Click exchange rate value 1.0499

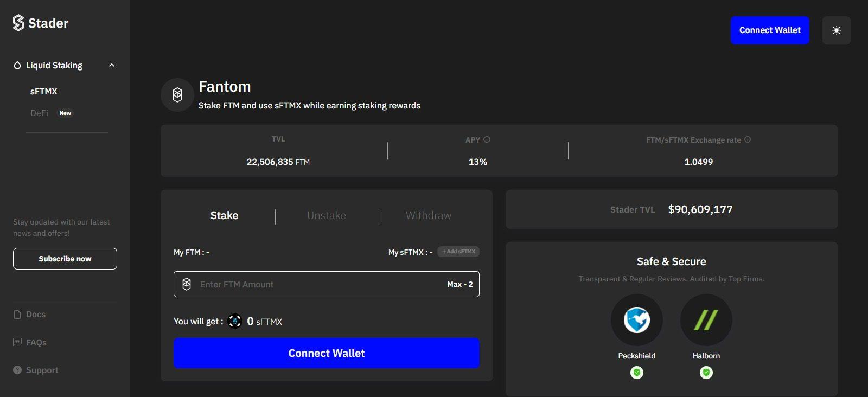click(699, 162)
